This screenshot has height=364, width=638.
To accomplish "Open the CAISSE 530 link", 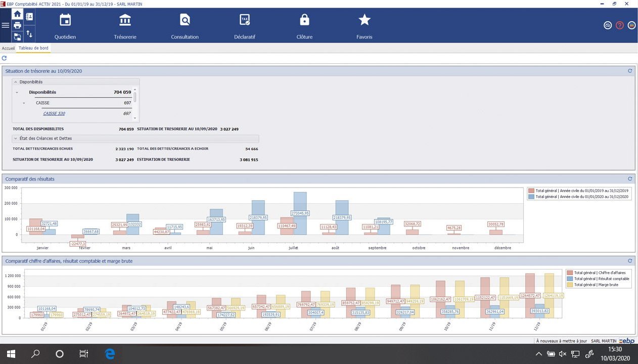I will coord(54,113).
